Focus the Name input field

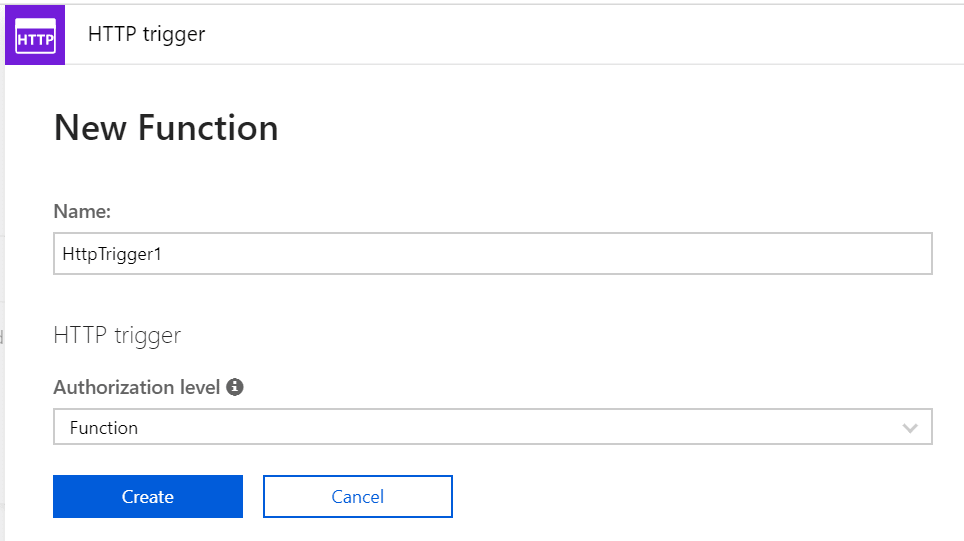(x=492, y=254)
